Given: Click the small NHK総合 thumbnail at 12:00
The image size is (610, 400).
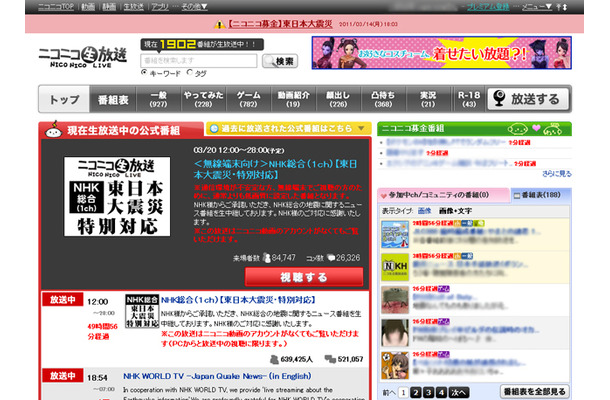Looking at the screenshot, I should pyautogui.click(x=142, y=311).
